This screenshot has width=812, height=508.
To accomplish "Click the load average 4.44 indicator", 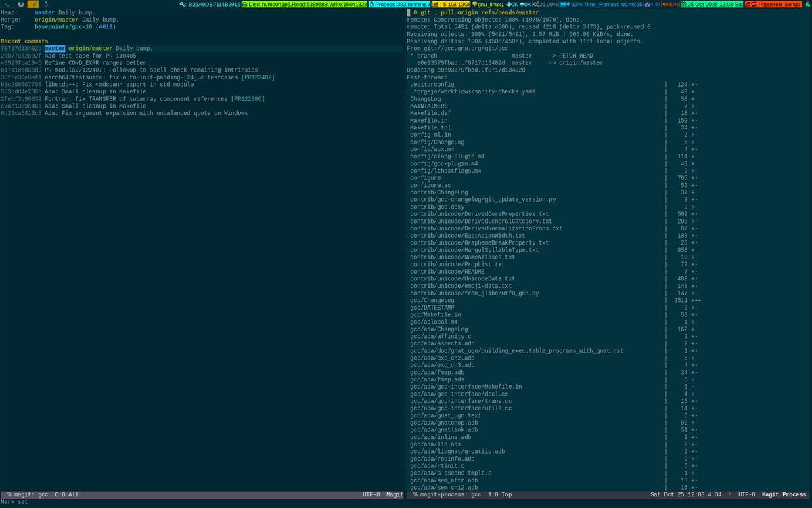I will pos(652,4).
